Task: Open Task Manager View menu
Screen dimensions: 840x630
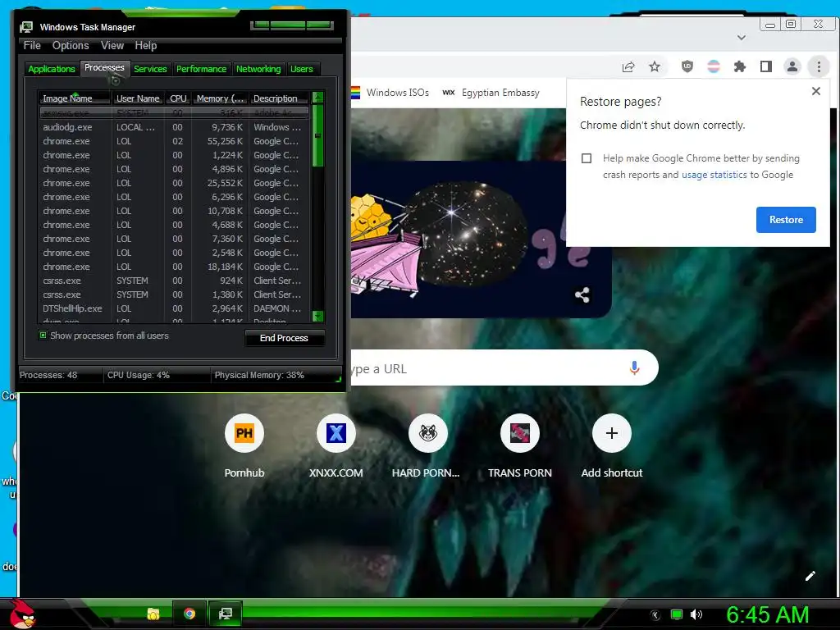Action: click(112, 46)
